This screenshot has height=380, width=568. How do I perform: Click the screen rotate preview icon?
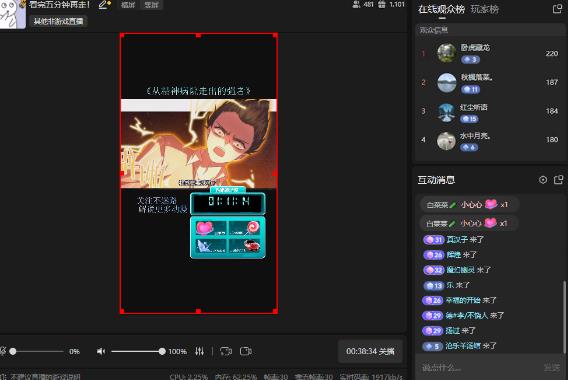tap(226, 351)
